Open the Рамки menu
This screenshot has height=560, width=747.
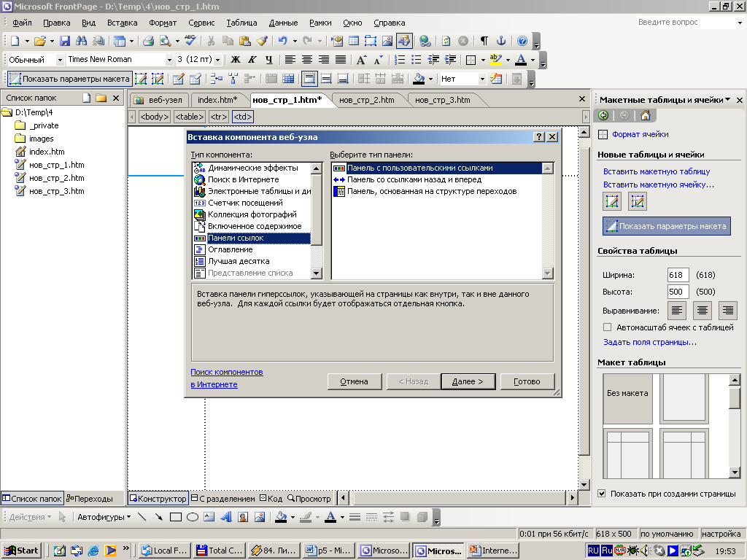point(320,23)
